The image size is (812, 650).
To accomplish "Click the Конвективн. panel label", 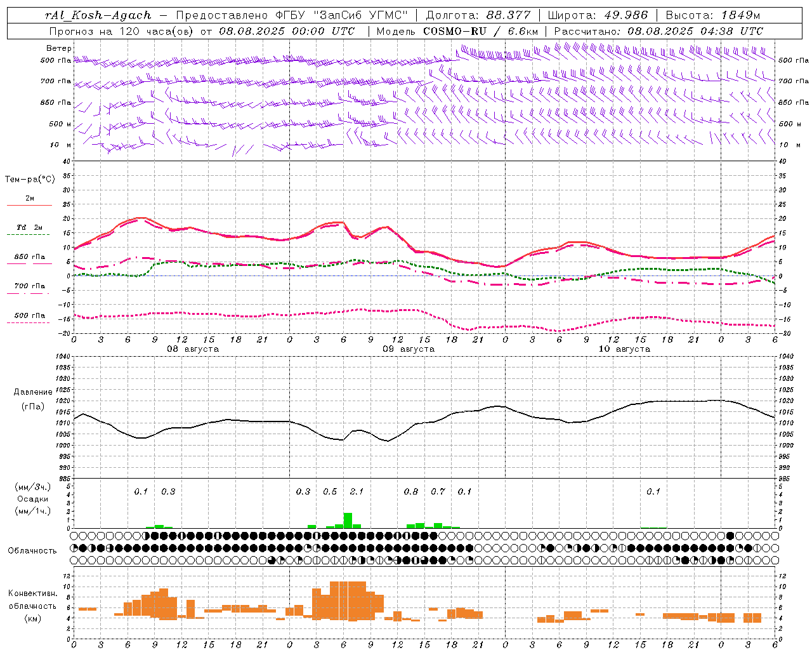I will click(33, 594).
